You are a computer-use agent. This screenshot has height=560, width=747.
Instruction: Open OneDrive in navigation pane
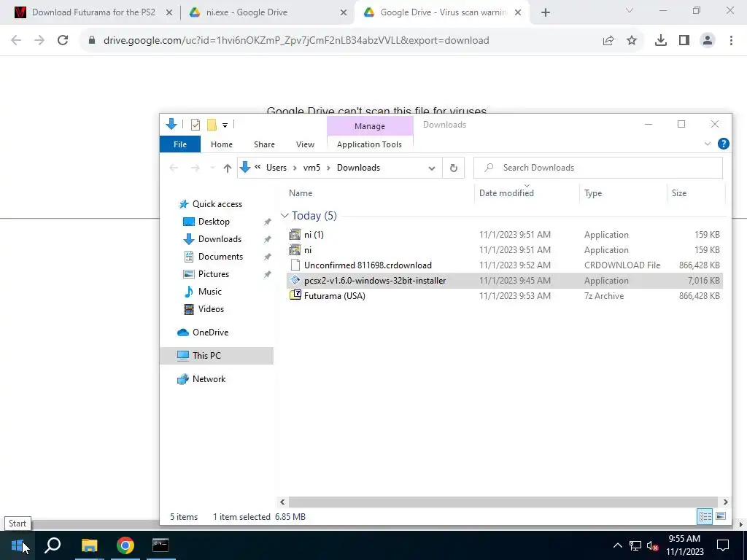(210, 332)
